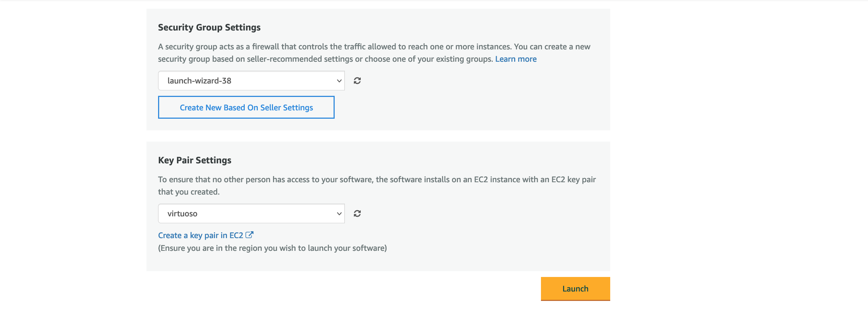Click external-link icon beside EC2 key pair link
868x310 pixels.
click(x=249, y=235)
